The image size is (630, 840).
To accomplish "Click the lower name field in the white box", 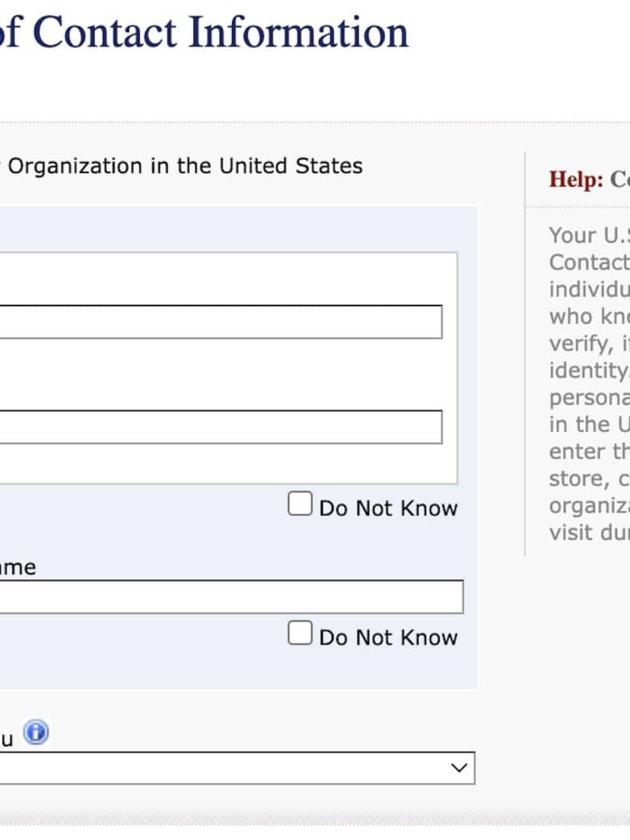I will pos(219,426).
